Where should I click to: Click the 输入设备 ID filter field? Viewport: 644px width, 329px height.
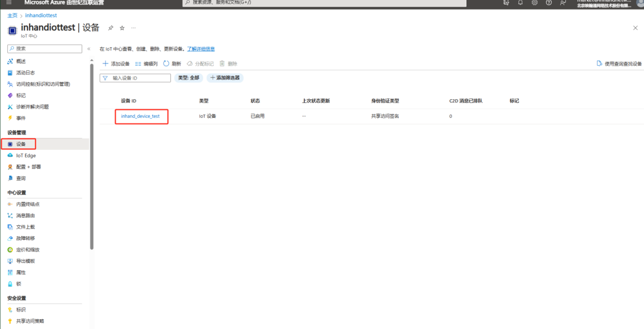[135, 78]
